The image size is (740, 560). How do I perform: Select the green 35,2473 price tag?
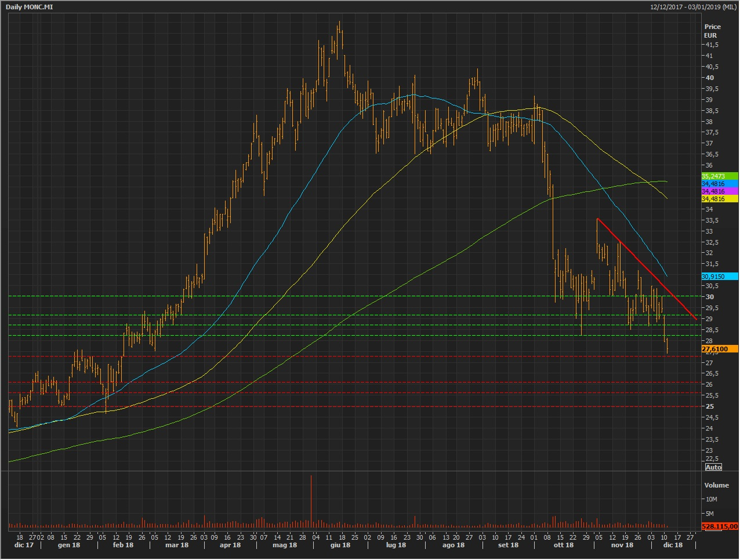coord(719,176)
